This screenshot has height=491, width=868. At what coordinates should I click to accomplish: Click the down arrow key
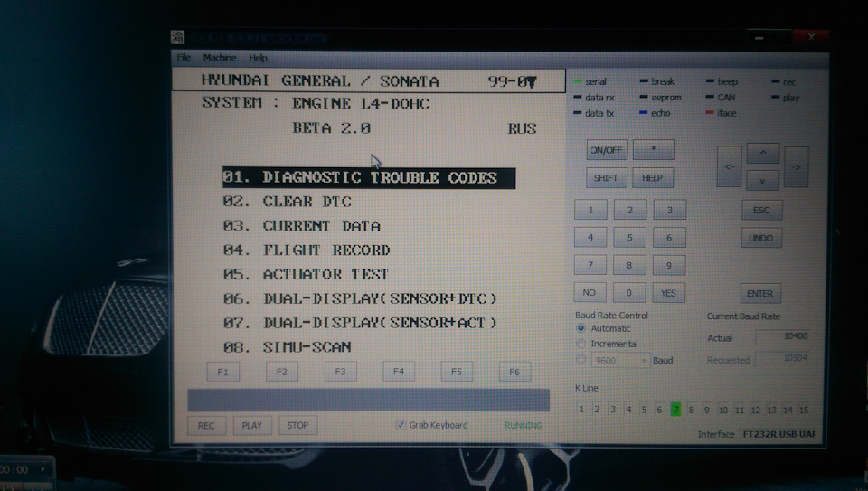tap(762, 180)
